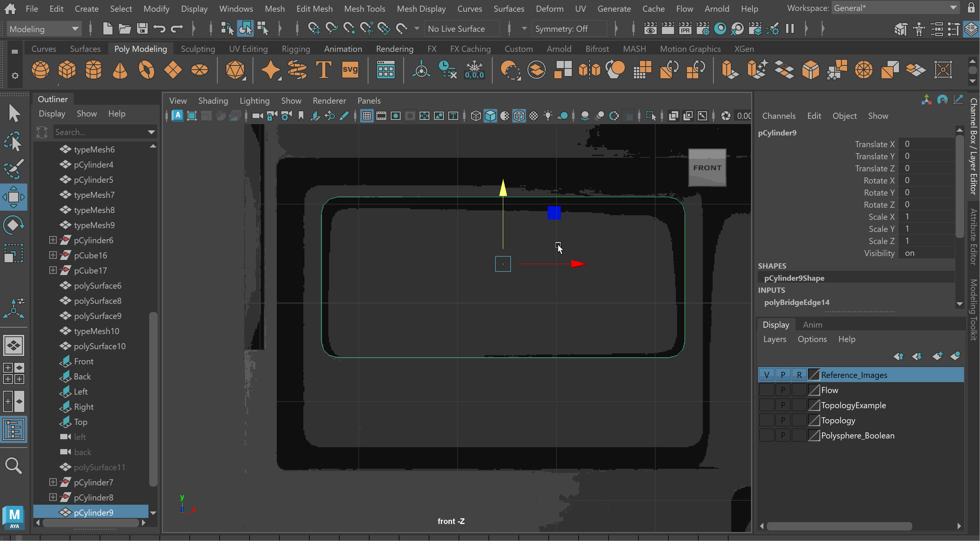Click the SVG import shelf icon
The image size is (980, 541).
[x=350, y=70]
